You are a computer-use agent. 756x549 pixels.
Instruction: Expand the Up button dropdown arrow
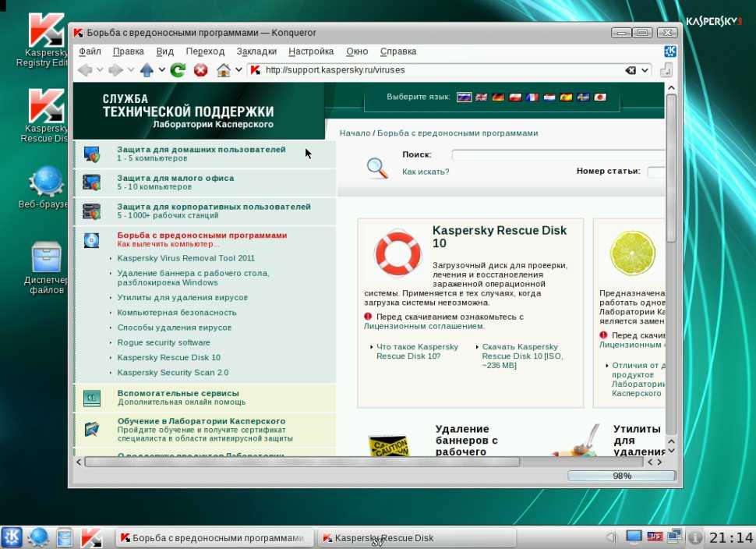(161, 70)
